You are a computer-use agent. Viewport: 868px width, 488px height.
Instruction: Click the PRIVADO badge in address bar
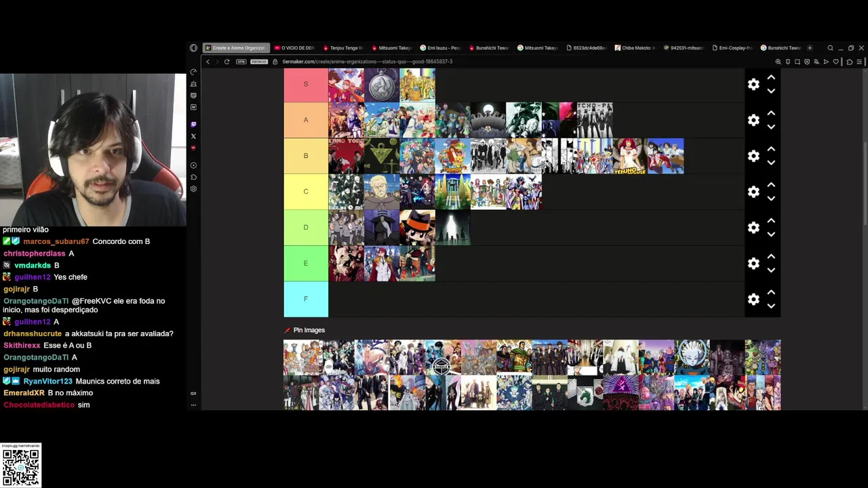point(259,62)
